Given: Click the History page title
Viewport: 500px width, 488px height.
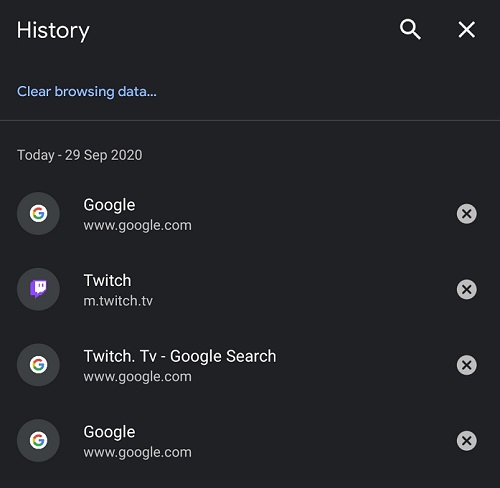Looking at the screenshot, I should coord(53,31).
